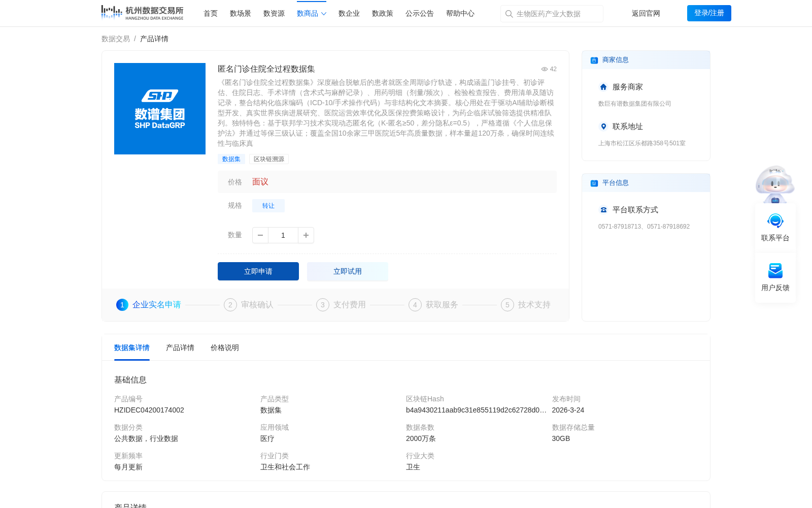Click the 服务商家 home icon
The height and width of the screenshot is (508, 812).
pyautogui.click(x=603, y=87)
